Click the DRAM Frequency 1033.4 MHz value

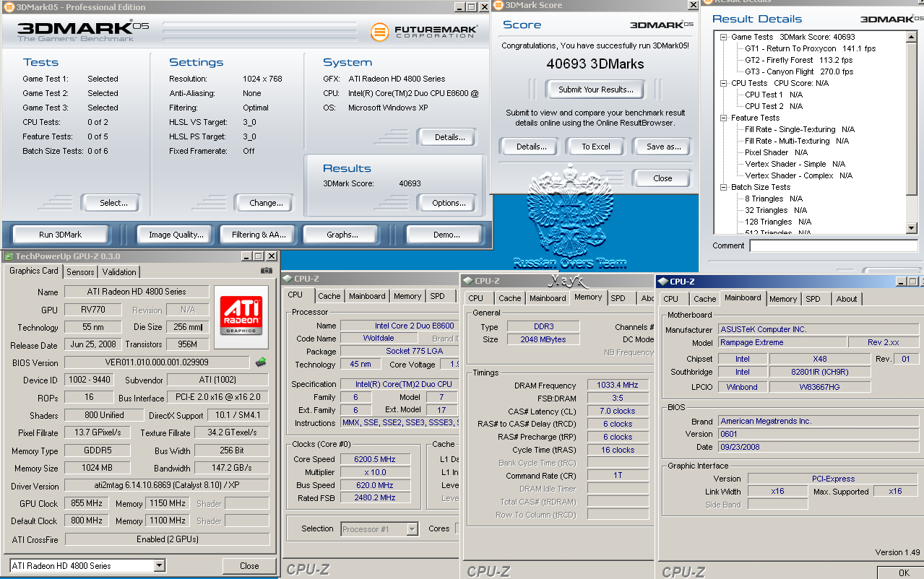click(617, 386)
